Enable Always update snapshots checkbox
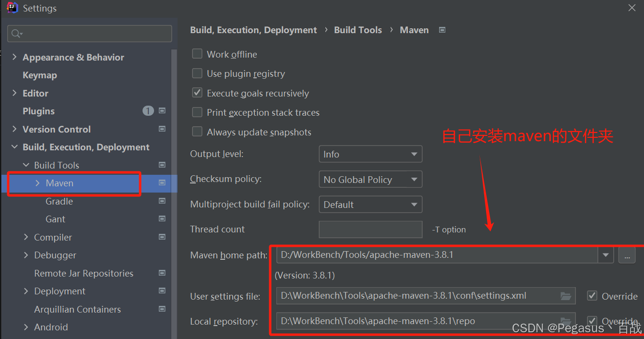644x339 pixels. pyautogui.click(x=197, y=132)
